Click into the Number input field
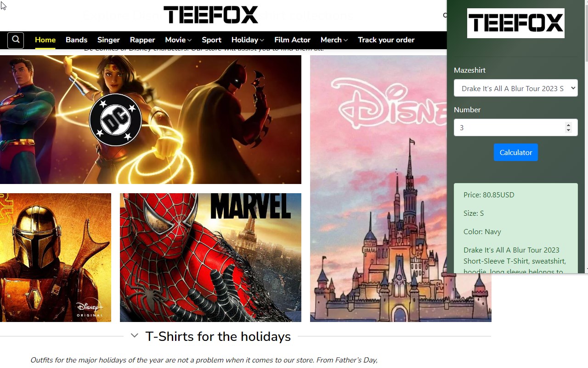588x368 pixels. pyautogui.click(x=510, y=127)
